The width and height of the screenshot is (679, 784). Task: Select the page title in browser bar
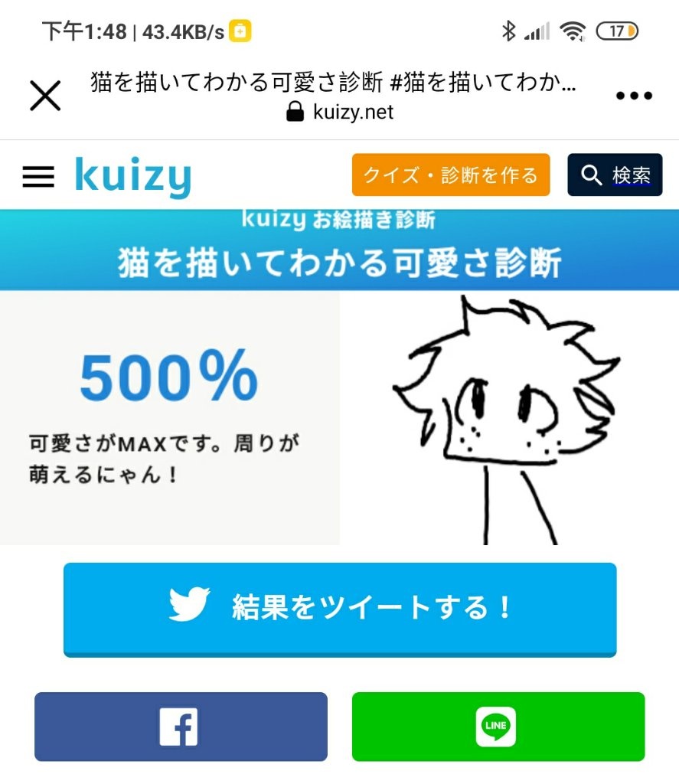(x=333, y=82)
